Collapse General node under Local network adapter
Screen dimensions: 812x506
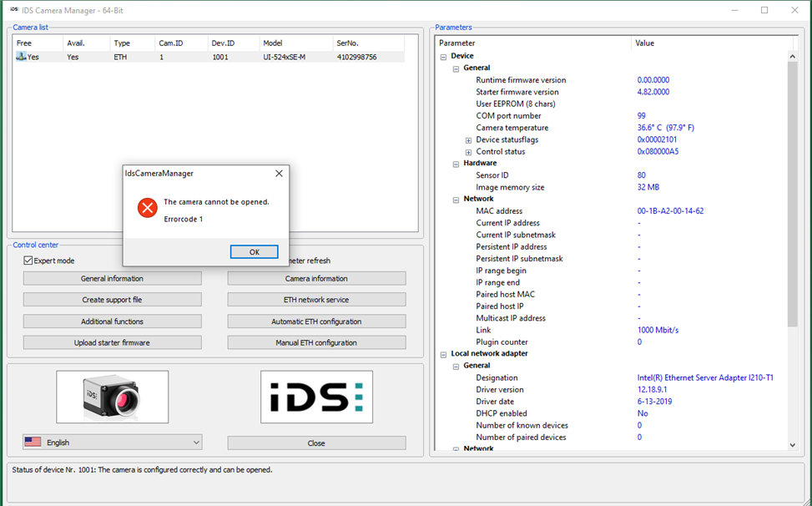[456, 367]
